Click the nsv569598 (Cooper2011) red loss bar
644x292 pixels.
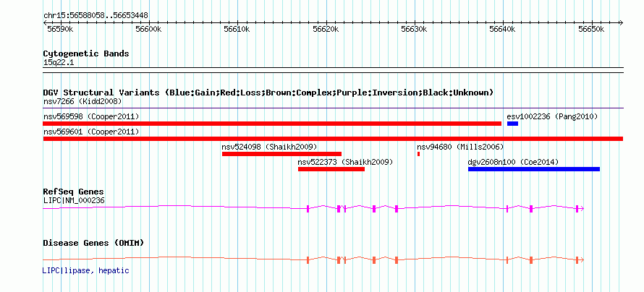[x=272, y=124]
